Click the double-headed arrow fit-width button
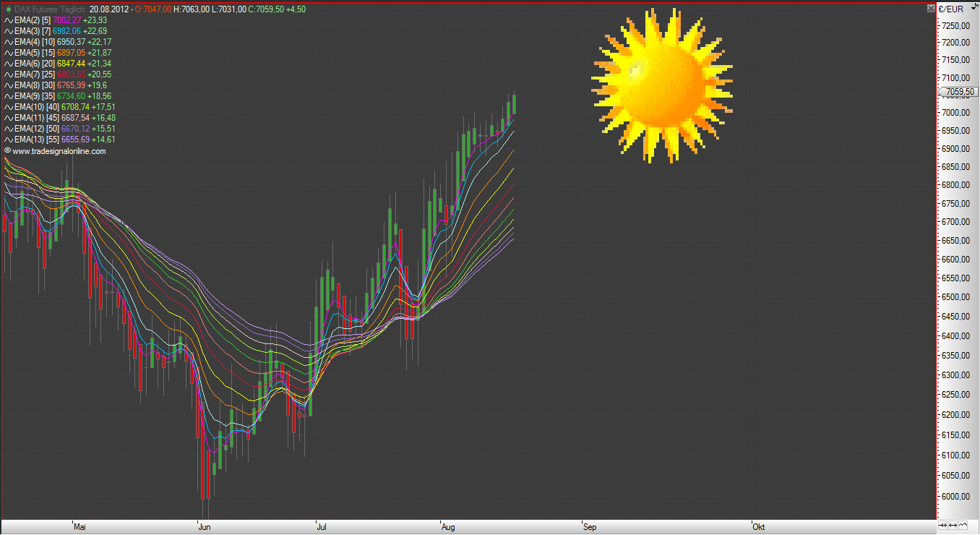 [x=953, y=525]
